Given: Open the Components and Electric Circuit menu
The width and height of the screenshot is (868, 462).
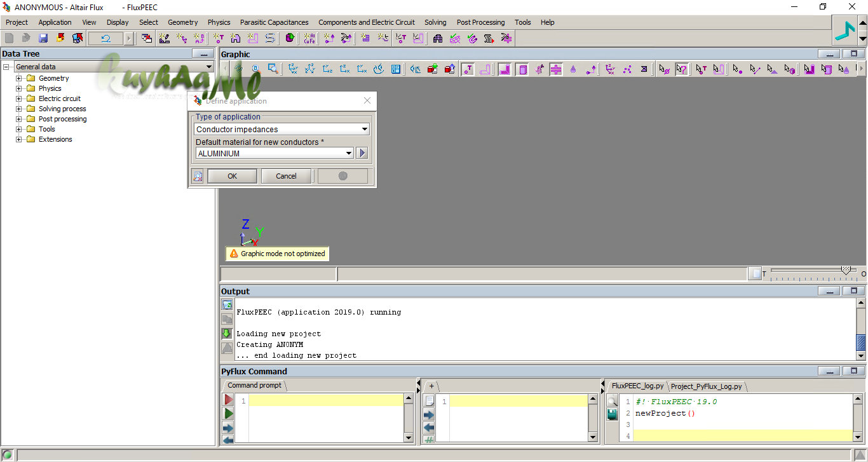Looking at the screenshot, I should click(367, 22).
